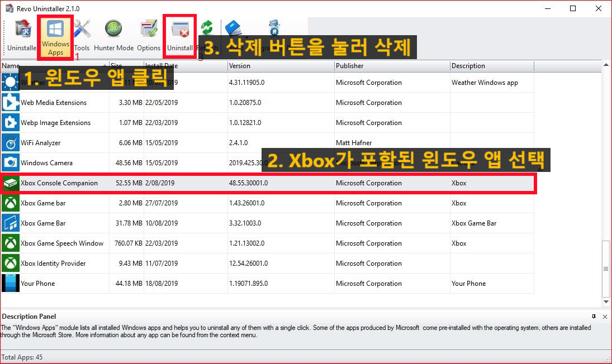The width and height of the screenshot is (612, 364).
Task: Click the Xbox Identity Provider icon
Action: tap(10, 263)
